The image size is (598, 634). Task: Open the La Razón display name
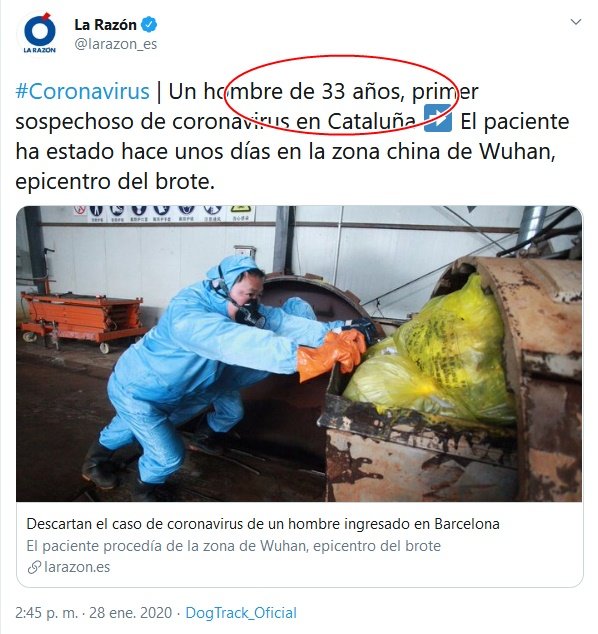point(106,25)
